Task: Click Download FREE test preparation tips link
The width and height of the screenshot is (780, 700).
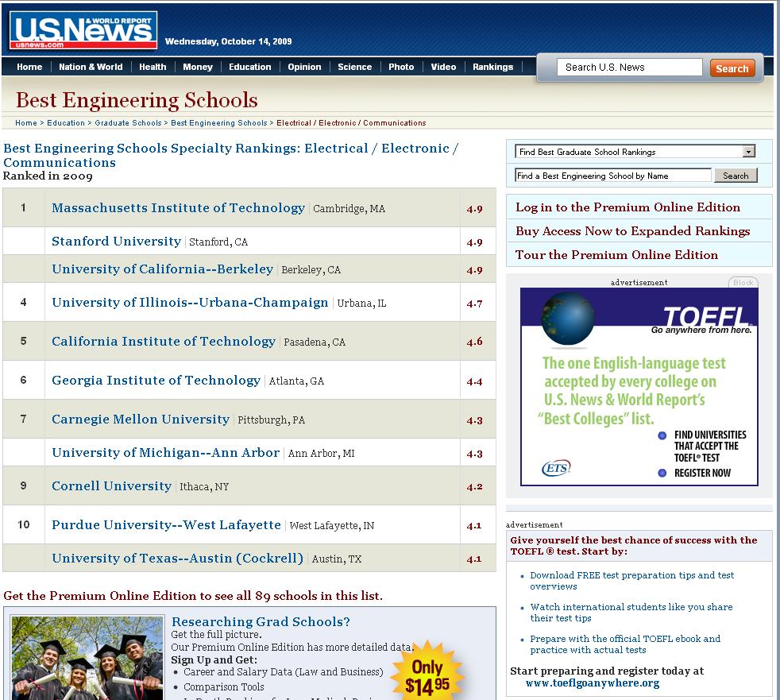Action: (x=631, y=581)
